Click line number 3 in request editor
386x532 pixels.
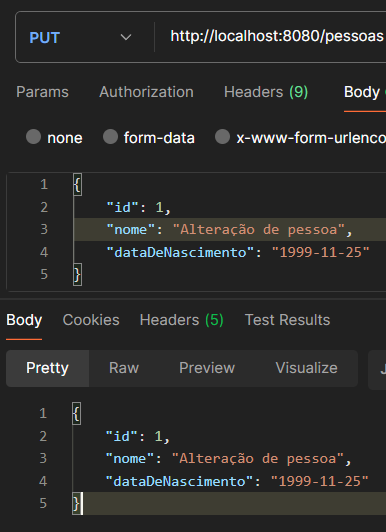[x=44, y=229]
